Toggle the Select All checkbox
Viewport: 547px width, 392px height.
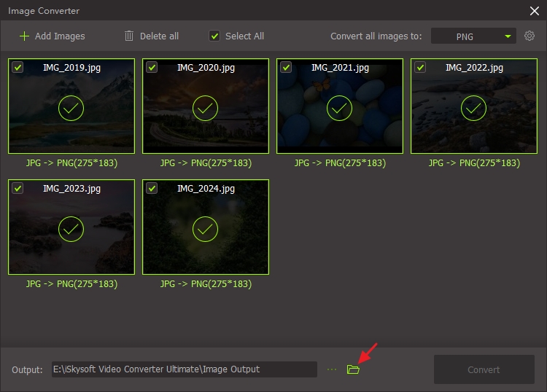click(214, 36)
